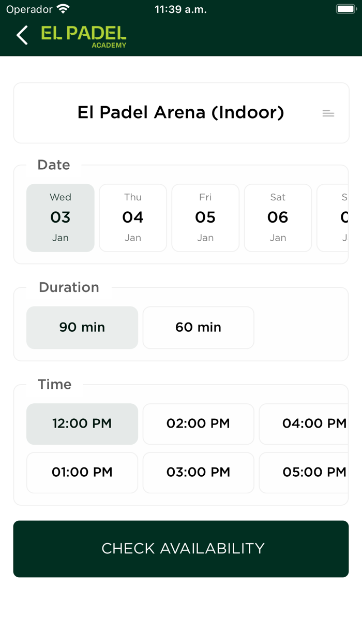Viewport: 362px width, 644px height.
Task: Choose Fri 05 Jan date
Action: point(205,218)
